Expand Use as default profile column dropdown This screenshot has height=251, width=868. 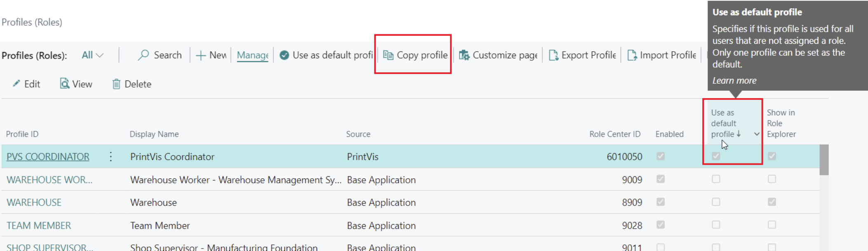(757, 134)
